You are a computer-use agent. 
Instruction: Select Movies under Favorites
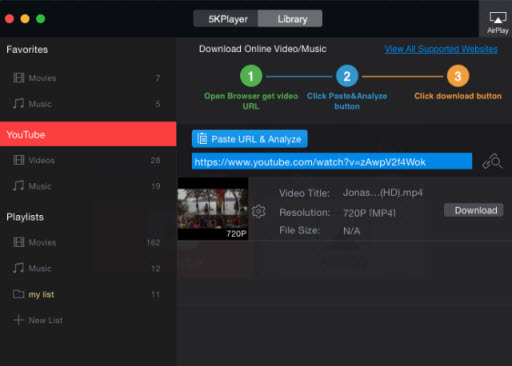pyautogui.click(x=88, y=78)
